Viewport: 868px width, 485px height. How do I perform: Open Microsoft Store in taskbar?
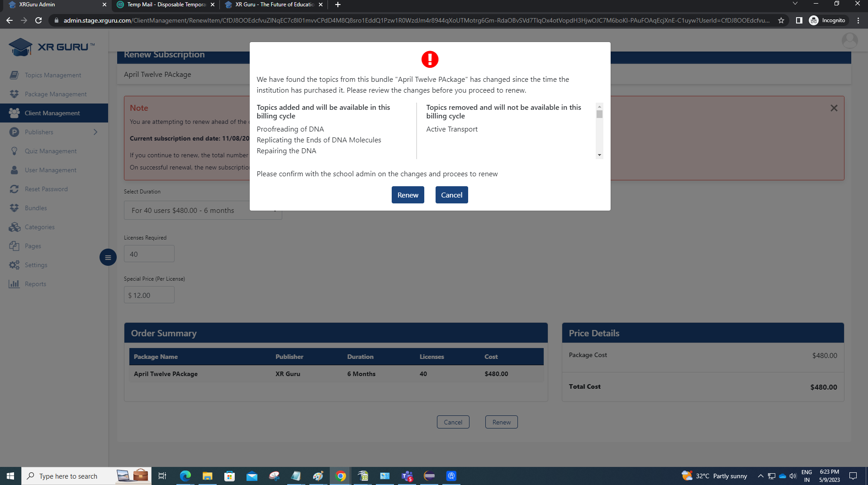[x=230, y=476]
